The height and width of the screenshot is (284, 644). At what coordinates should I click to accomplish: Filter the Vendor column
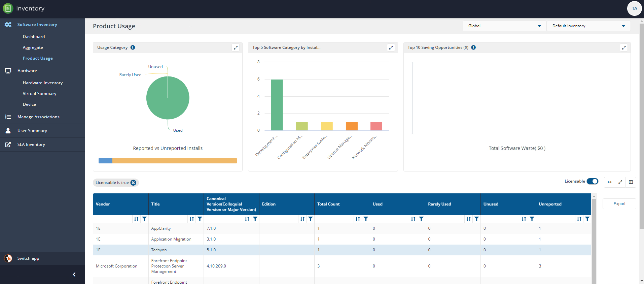click(x=144, y=219)
